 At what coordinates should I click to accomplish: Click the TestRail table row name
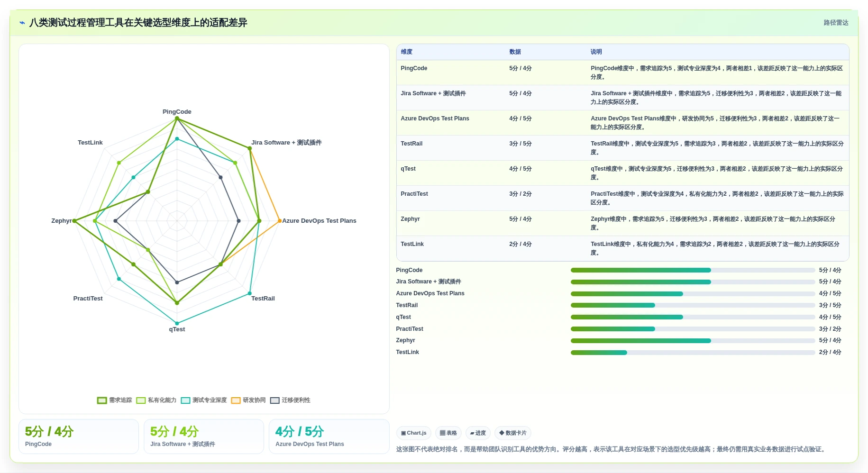[x=411, y=144]
